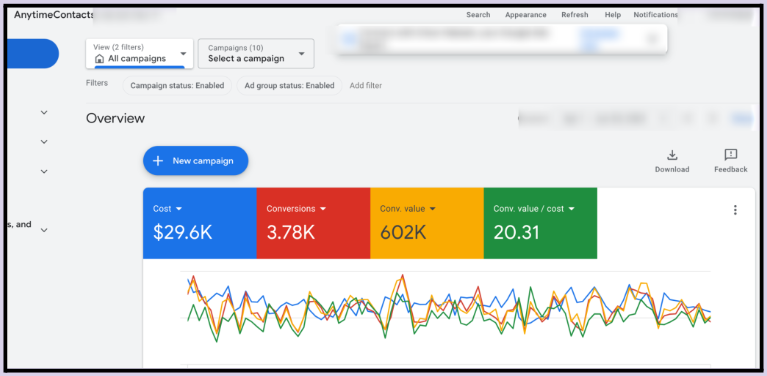767x376 pixels.
Task: Expand the first sidebar chevron section
Action: (x=44, y=112)
